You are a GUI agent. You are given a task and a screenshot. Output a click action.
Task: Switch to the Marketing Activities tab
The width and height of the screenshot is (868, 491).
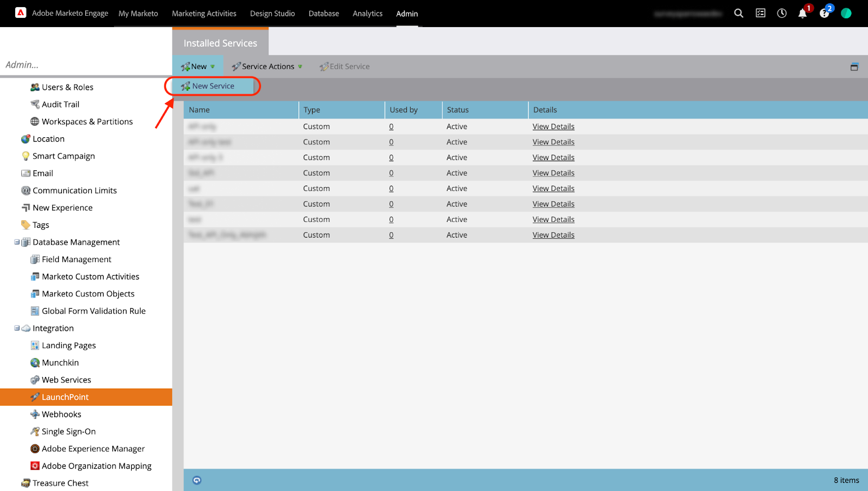(204, 14)
